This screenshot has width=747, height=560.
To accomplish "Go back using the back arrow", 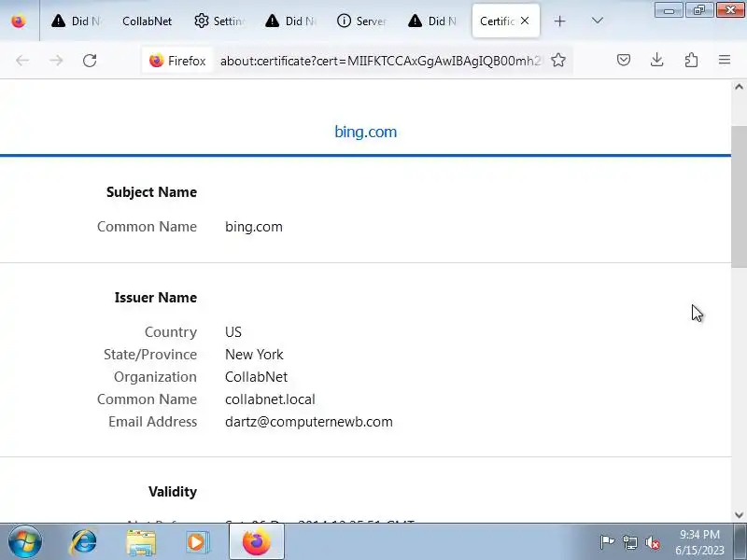I will [x=22, y=61].
